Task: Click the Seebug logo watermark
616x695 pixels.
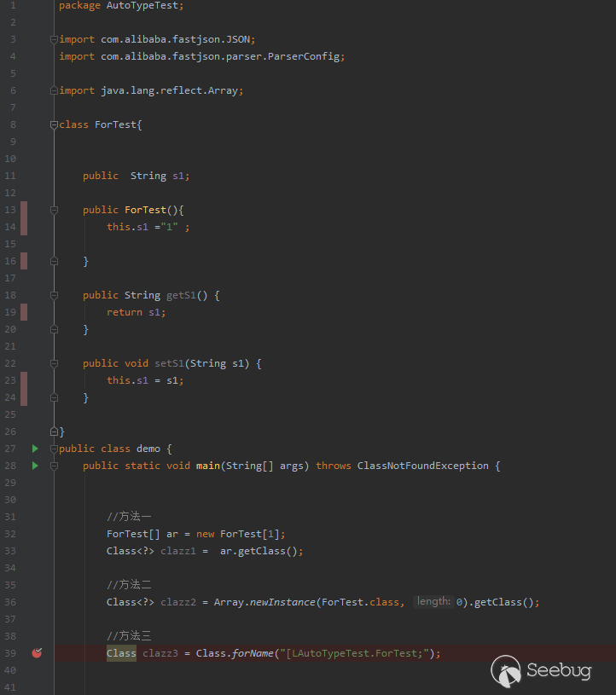Action: point(542,670)
